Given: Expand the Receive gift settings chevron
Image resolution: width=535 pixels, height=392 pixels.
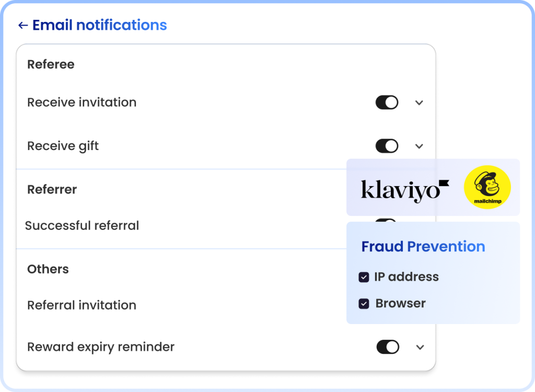Looking at the screenshot, I should (420, 146).
